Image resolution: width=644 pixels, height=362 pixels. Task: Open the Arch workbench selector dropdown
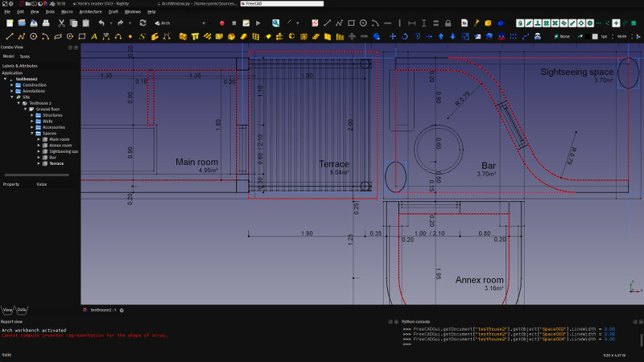[180, 23]
